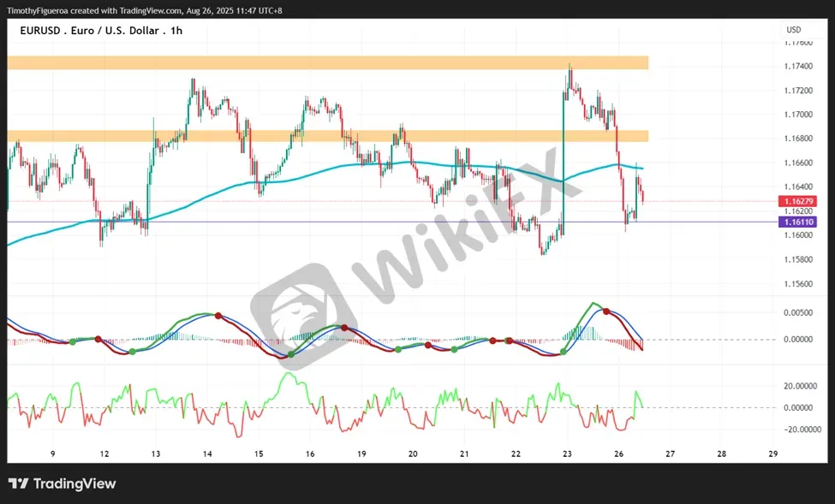The height and width of the screenshot is (504, 835).
Task: Click date label 13 on time axis
Action: tap(156, 454)
